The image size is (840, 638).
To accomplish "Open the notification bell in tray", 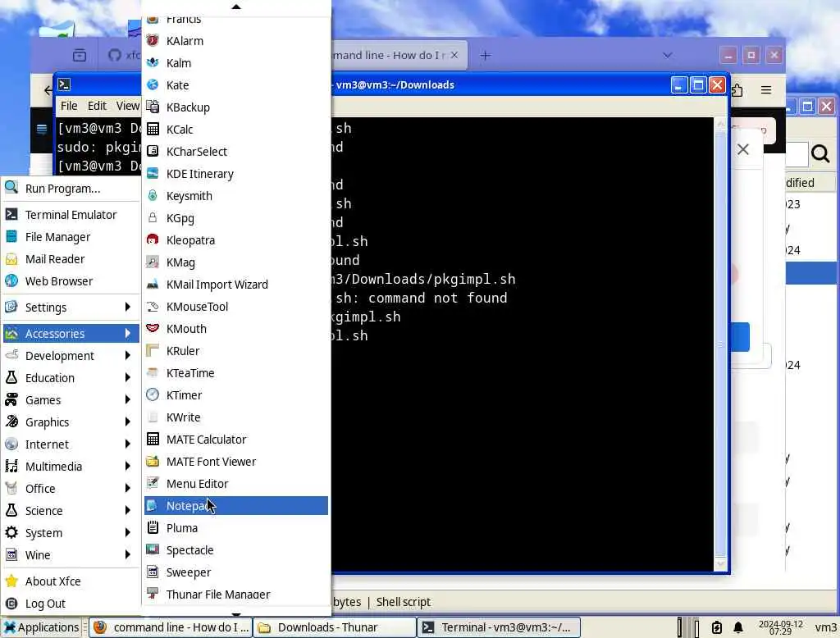I will click(737, 627).
